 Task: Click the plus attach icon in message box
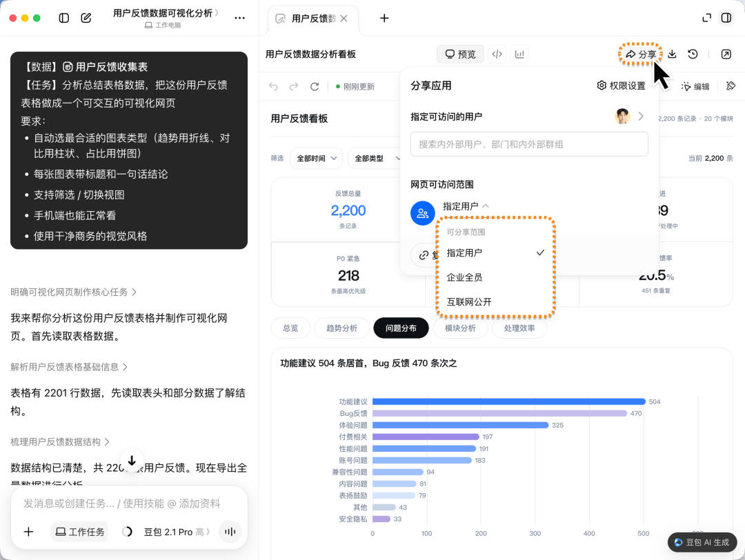coord(28,532)
